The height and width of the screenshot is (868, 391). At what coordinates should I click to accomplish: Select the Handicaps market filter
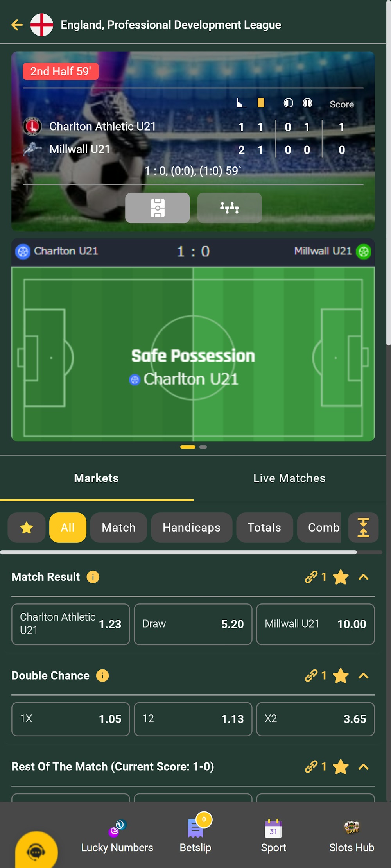click(x=191, y=528)
